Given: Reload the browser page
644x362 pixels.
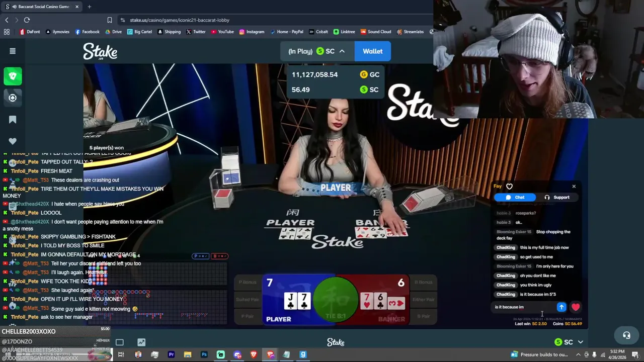Looking at the screenshot, I should tap(27, 20).
